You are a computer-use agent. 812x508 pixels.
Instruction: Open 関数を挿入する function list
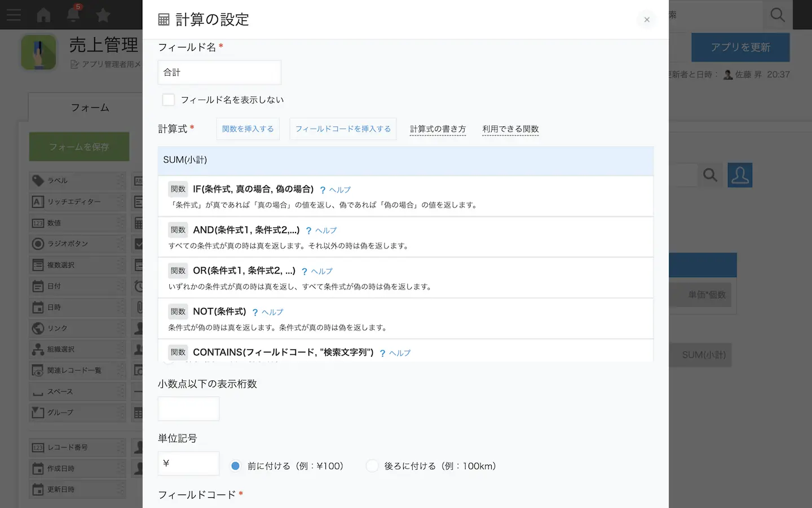(248, 129)
